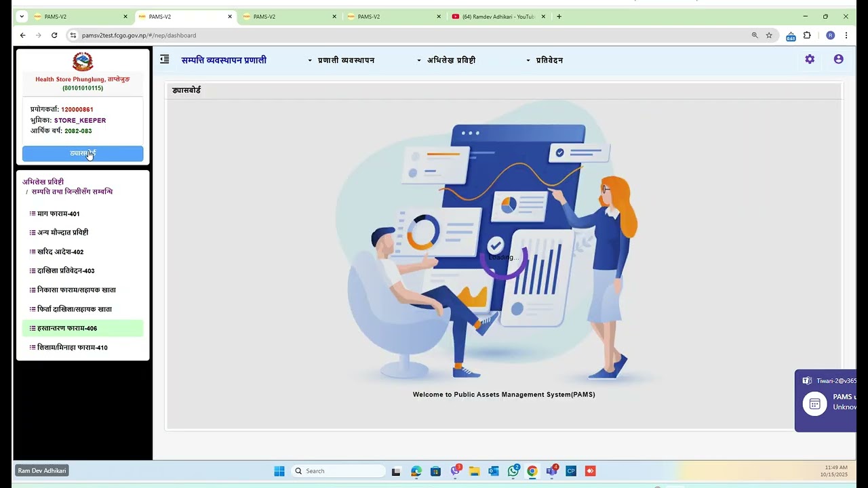Open the Chrome extensions puzzle icon
The image size is (868, 488).
[807, 35]
